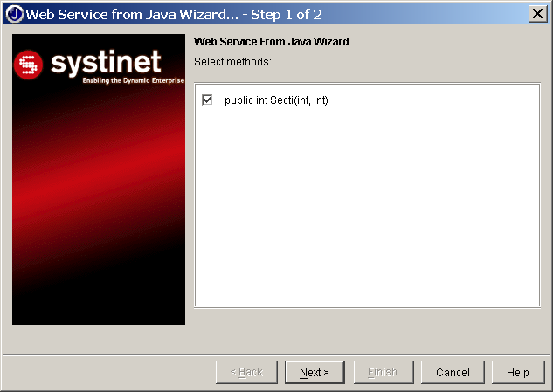Select the 'public int Secti(int, int)' method text
Image resolution: width=553 pixels, height=392 pixels.
pyautogui.click(x=276, y=100)
